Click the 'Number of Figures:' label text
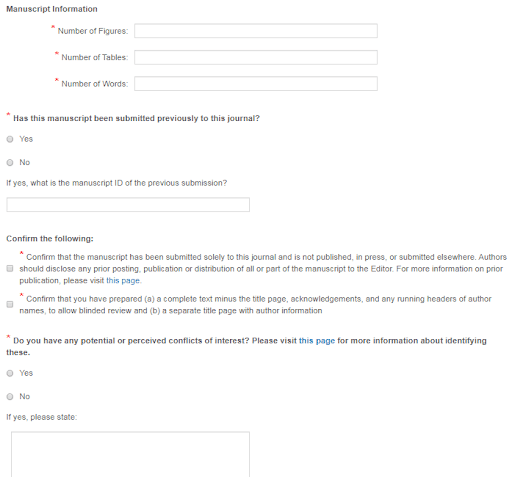512x477 pixels. (x=93, y=31)
